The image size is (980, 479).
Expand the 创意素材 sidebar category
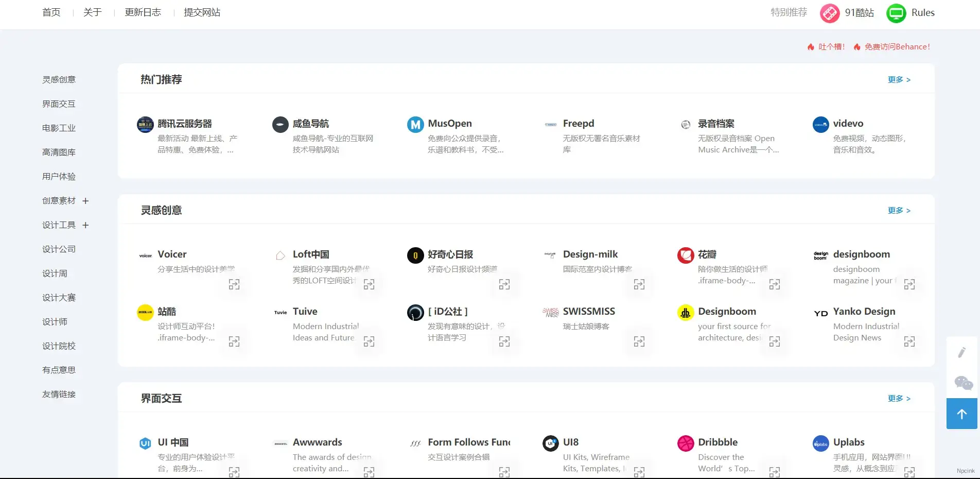tap(85, 201)
